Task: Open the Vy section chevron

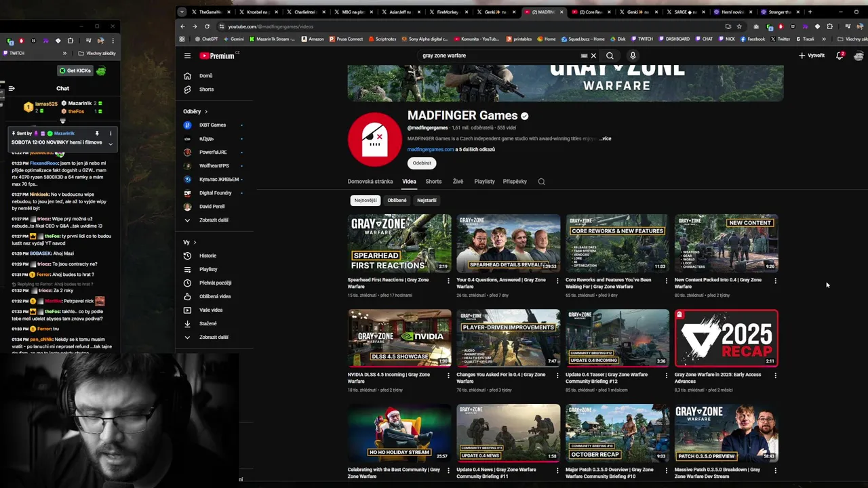Action: coord(195,242)
